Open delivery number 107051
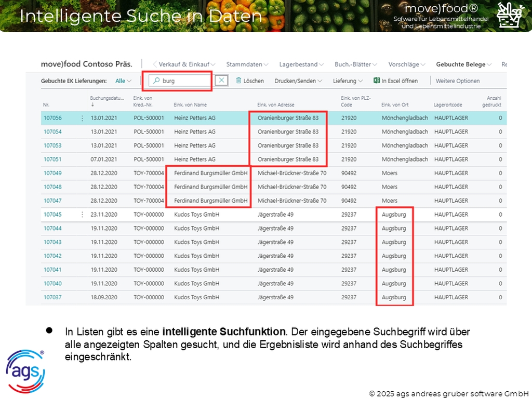Screen dimensions: 532x399 pyautogui.click(x=52, y=159)
